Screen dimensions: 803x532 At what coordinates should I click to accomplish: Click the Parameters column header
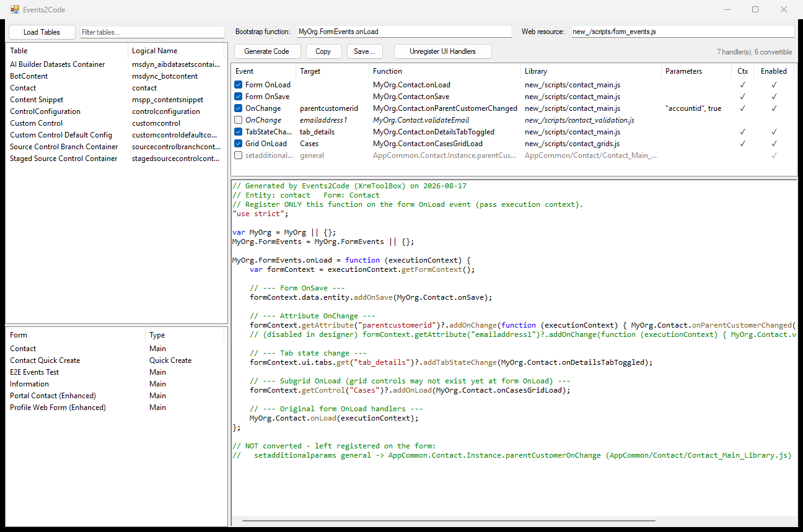click(x=696, y=71)
